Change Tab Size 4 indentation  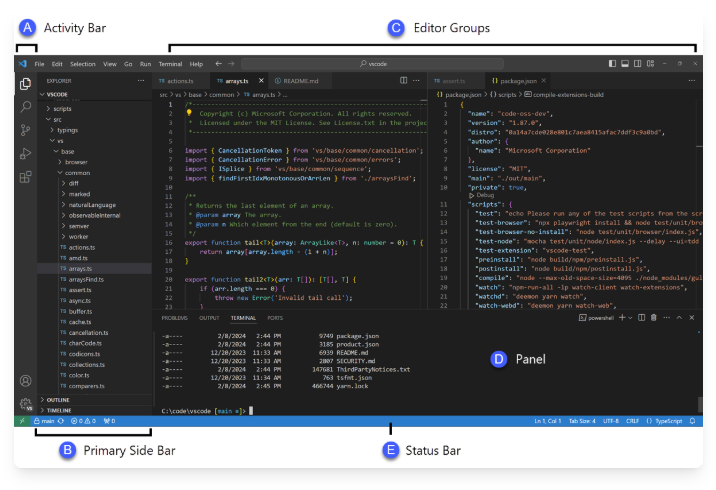(582, 421)
